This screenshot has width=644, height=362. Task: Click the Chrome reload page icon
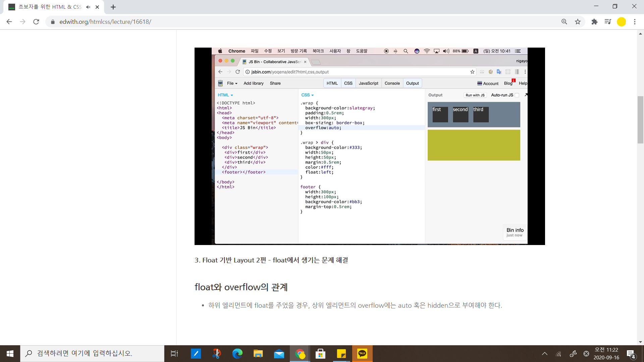[36, 22]
